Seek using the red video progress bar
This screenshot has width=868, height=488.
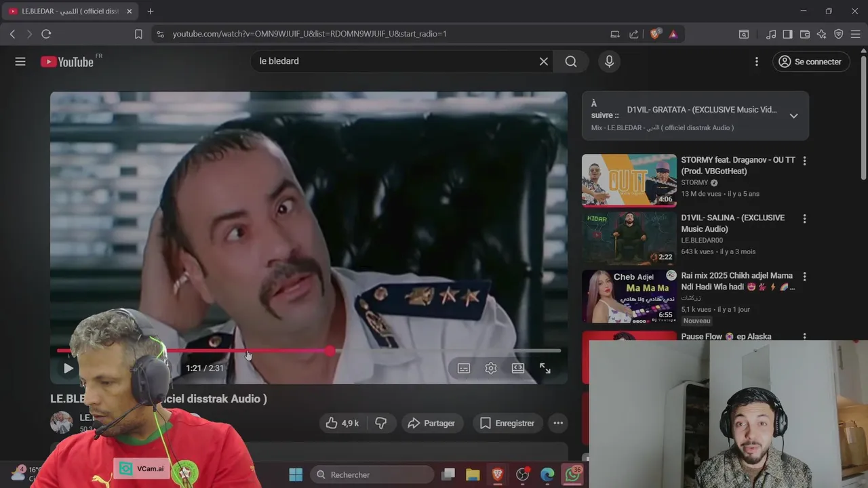tap(309, 350)
